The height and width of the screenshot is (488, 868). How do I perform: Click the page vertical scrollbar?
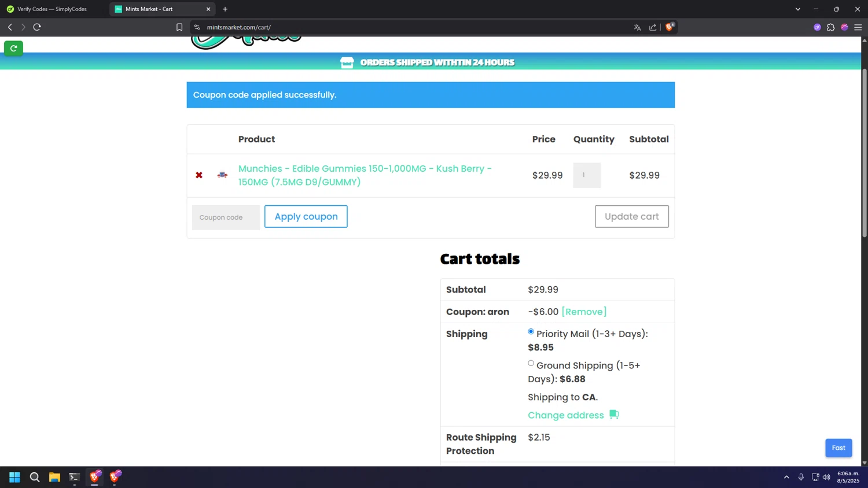pos(865,153)
